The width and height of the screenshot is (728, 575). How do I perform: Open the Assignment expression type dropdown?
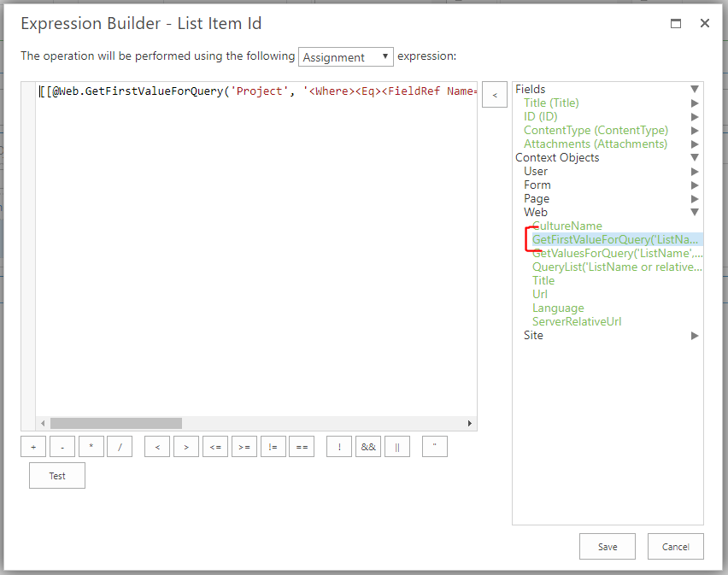coord(346,57)
